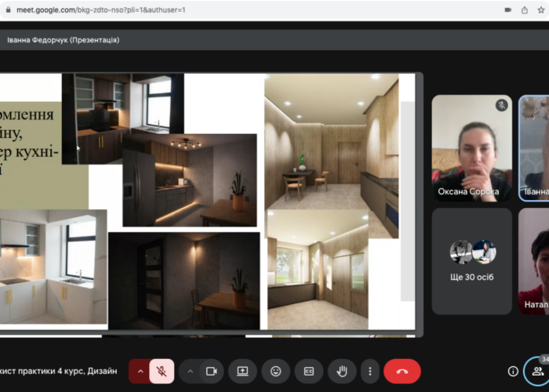The image size is (549, 392).
Task: Show the participants list panel
Action: click(537, 371)
